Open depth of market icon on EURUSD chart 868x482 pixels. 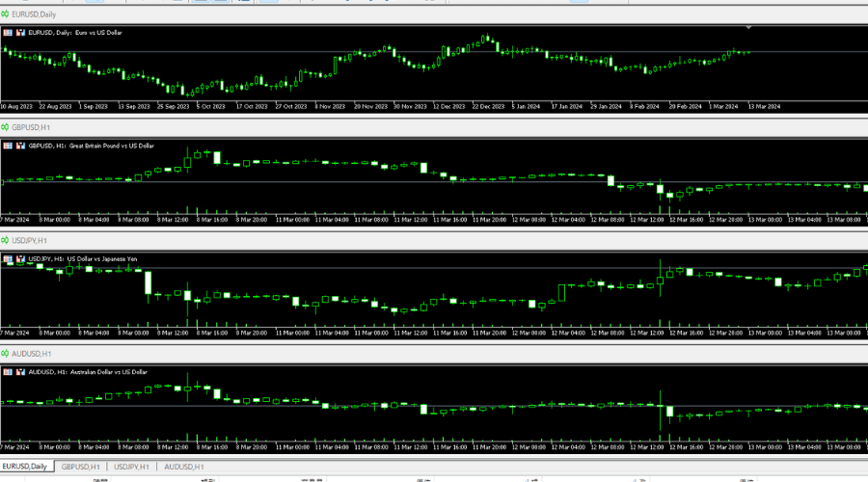pyautogui.click(x=20, y=33)
